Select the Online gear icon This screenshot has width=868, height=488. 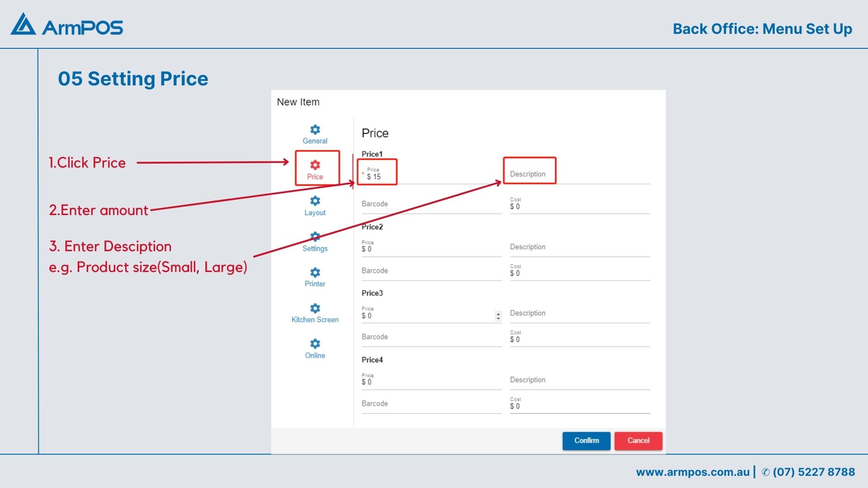(x=315, y=343)
